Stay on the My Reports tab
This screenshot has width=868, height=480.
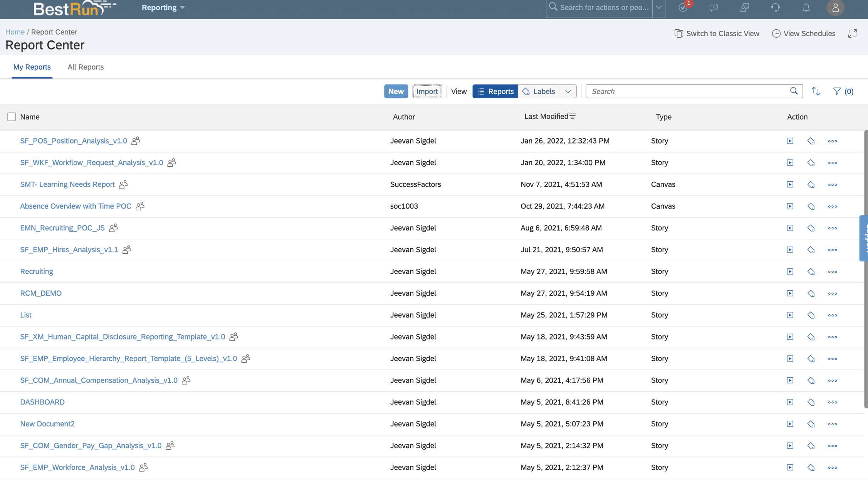coord(32,67)
